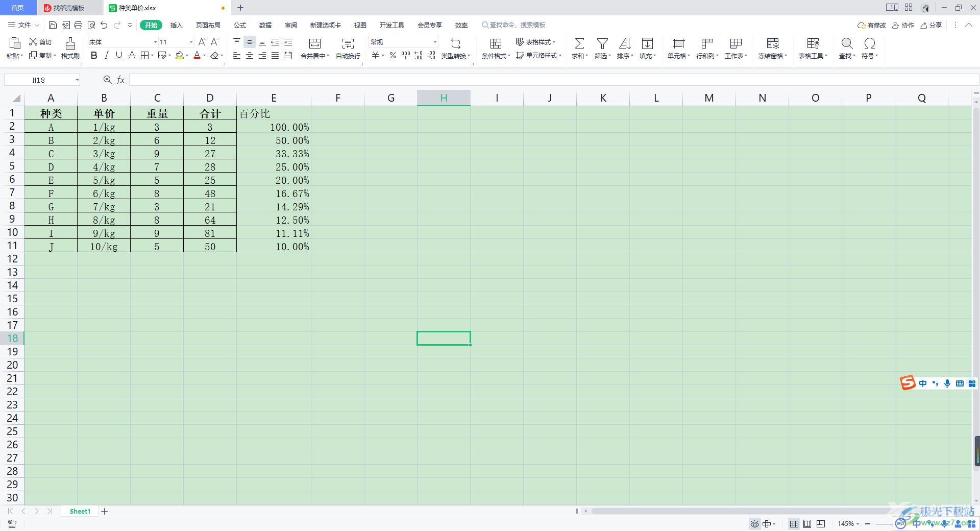Open the 公式 ribbon tab
Viewport: 980px width, 531px height.
[240, 25]
